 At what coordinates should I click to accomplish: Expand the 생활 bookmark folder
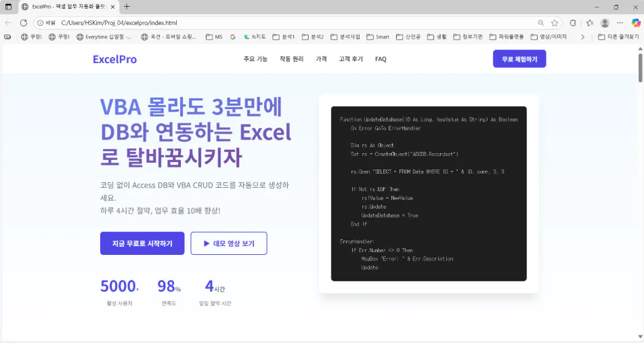(437, 37)
